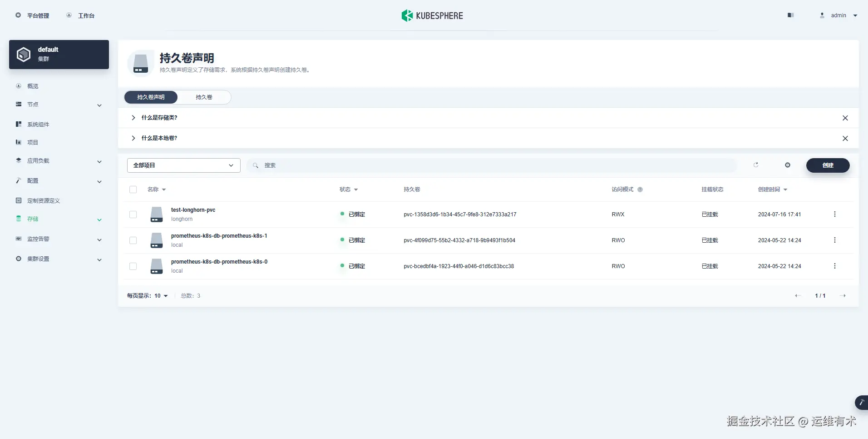Open more actions for test-longhorn-pvc row
This screenshot has width=868, height=439.
(x=834, y=214)
